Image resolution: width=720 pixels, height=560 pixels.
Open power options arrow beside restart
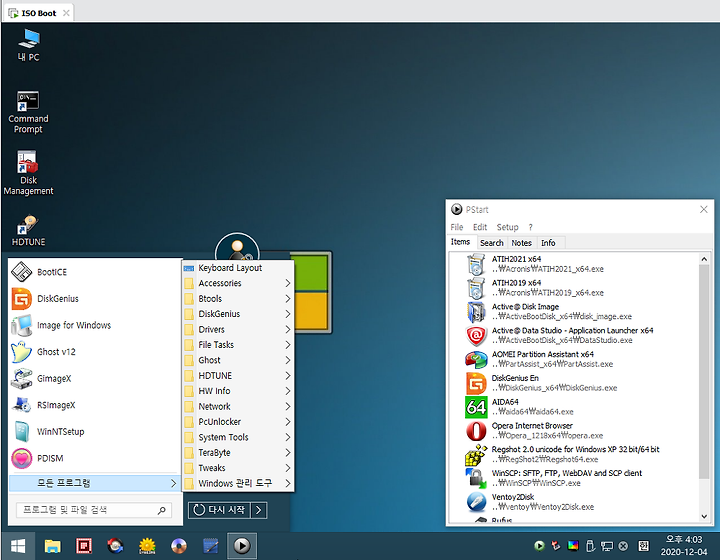259,510
